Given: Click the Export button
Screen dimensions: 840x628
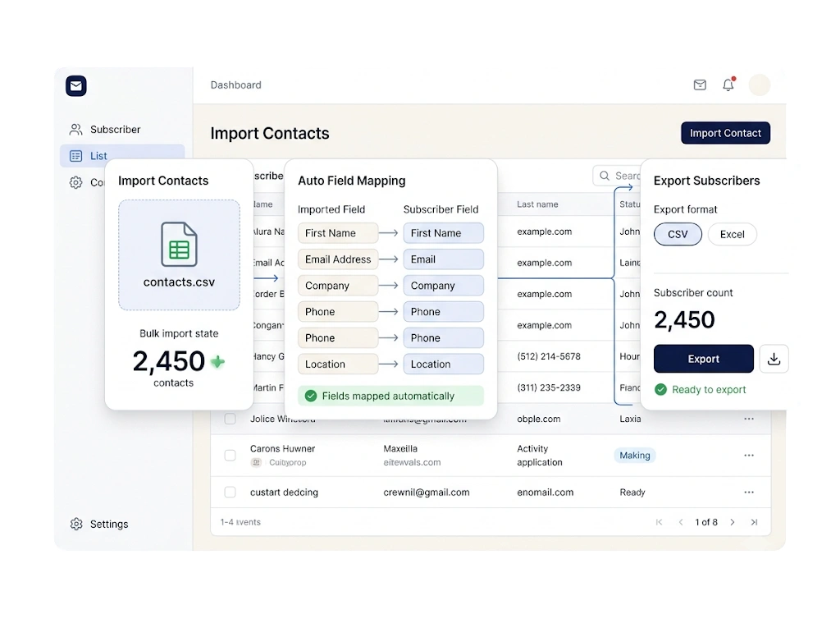Looking at the screenshot, I should [703, 359].
